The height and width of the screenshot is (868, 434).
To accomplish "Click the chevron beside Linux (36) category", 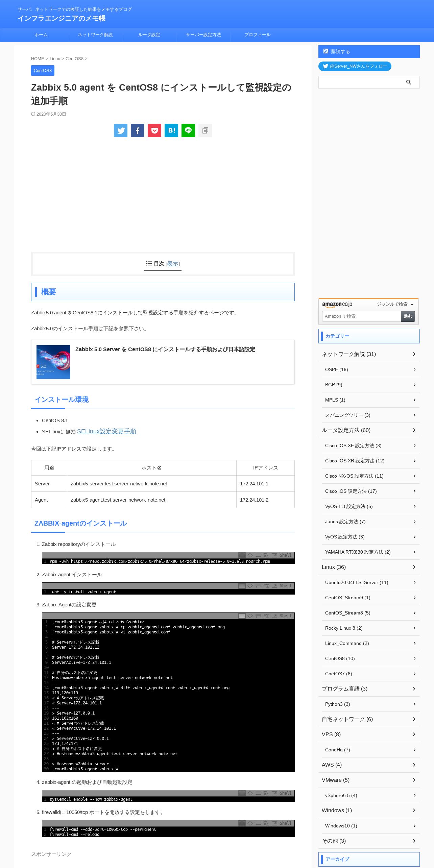I will pos(414,567).
